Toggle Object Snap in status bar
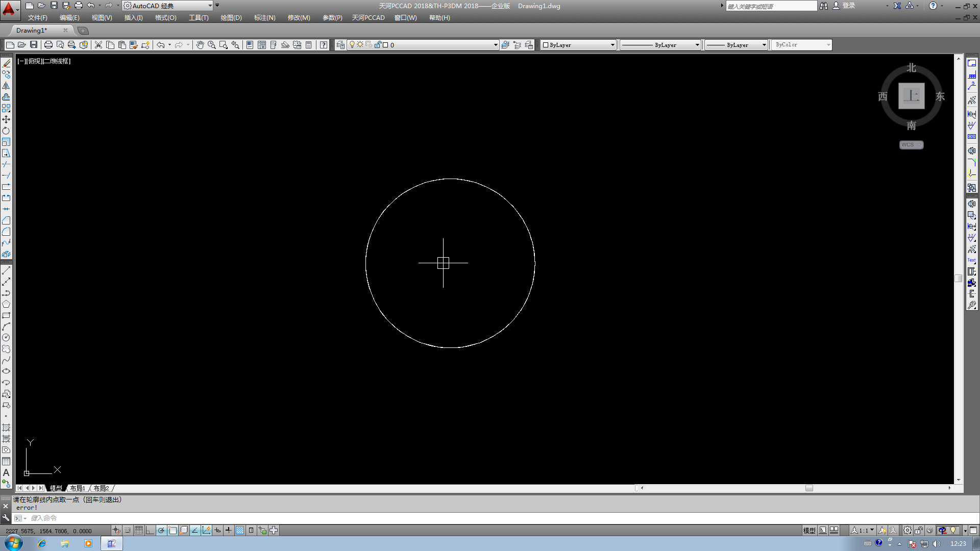This screenshot has height=551, width=980. [x=173, y=531]
